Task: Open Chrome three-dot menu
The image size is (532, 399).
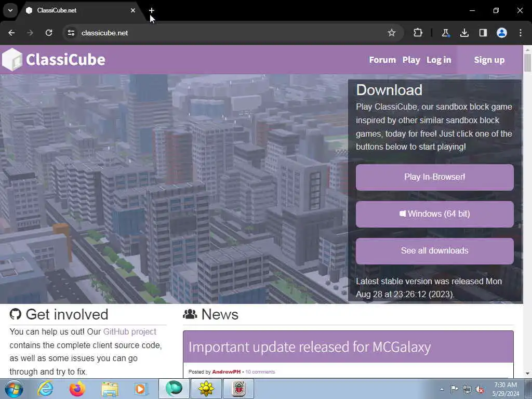Action: (521, 33)
